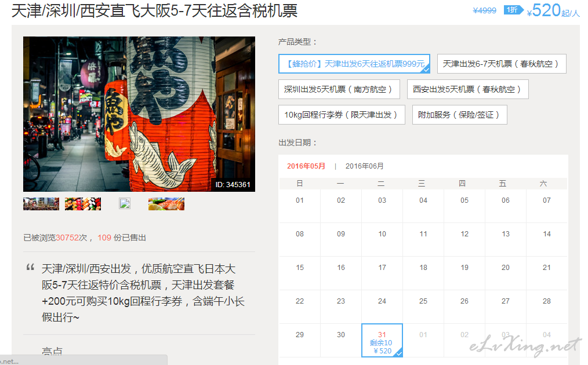Select 【蜂抢价】天津出发6天往返机票999元 product option

(x=354, y=64)
